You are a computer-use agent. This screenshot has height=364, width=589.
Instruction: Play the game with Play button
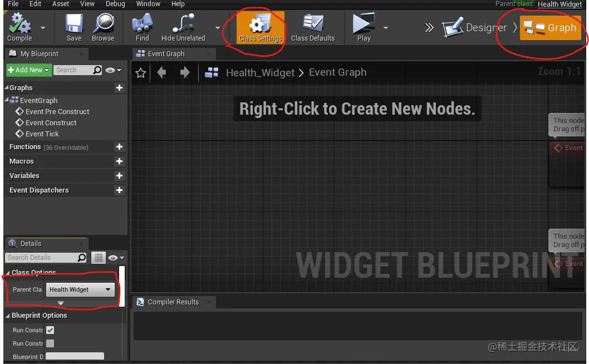click(364, 27)
